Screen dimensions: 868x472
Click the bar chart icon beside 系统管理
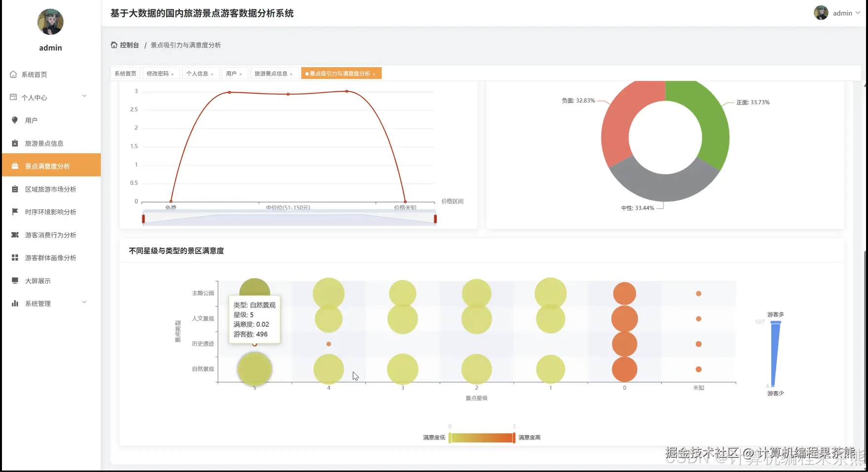click(x=15, y=303)
